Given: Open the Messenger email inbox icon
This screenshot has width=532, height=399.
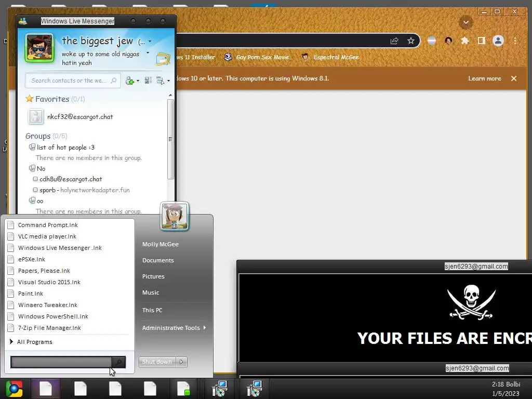Looking at the screenshot, I should pyautogui.click(x=163, y=59).
